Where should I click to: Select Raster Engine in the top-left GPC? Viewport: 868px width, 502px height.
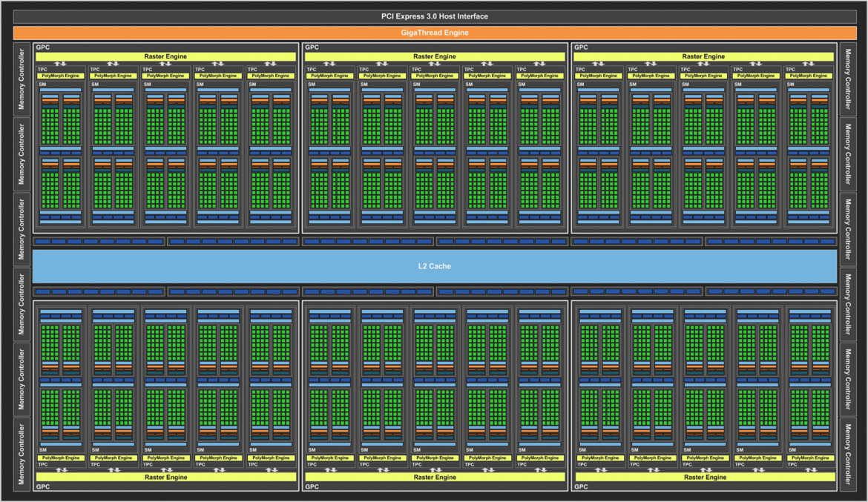[x=165, y=56]
